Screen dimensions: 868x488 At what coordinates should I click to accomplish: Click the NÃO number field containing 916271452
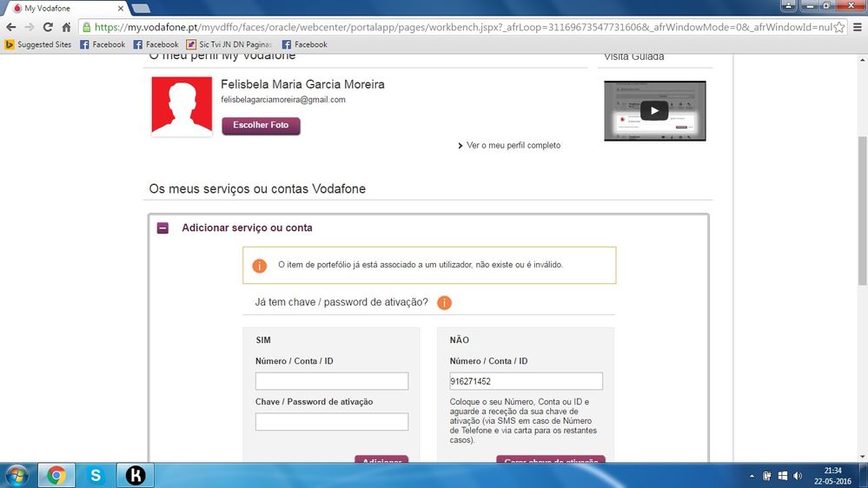[526, 381]
